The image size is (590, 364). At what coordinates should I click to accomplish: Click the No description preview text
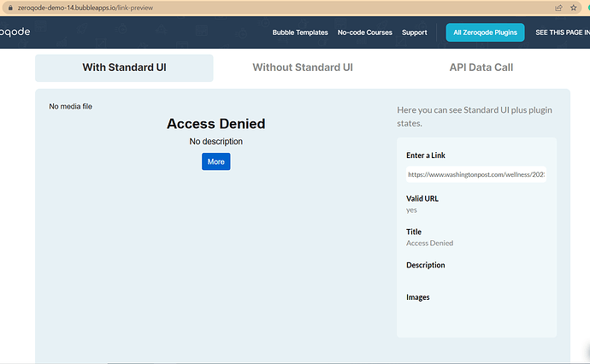click(216, 141)
